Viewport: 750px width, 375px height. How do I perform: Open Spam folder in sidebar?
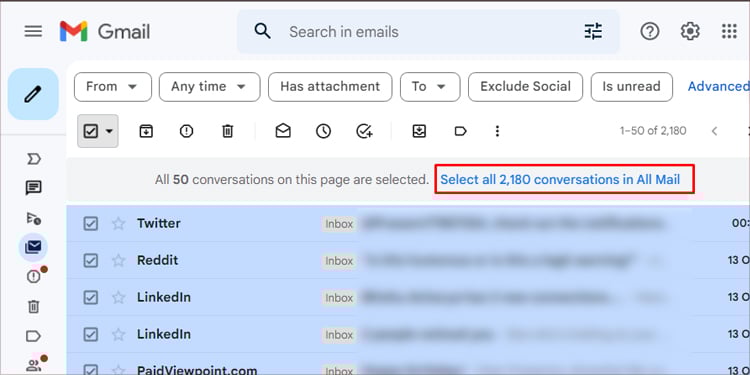point(33,276)
